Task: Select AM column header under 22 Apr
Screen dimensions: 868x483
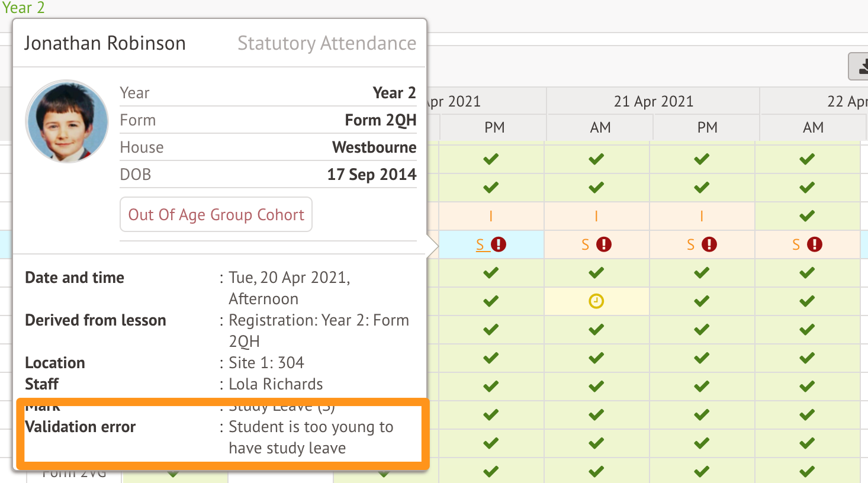Action: click(x=813, y=127)
